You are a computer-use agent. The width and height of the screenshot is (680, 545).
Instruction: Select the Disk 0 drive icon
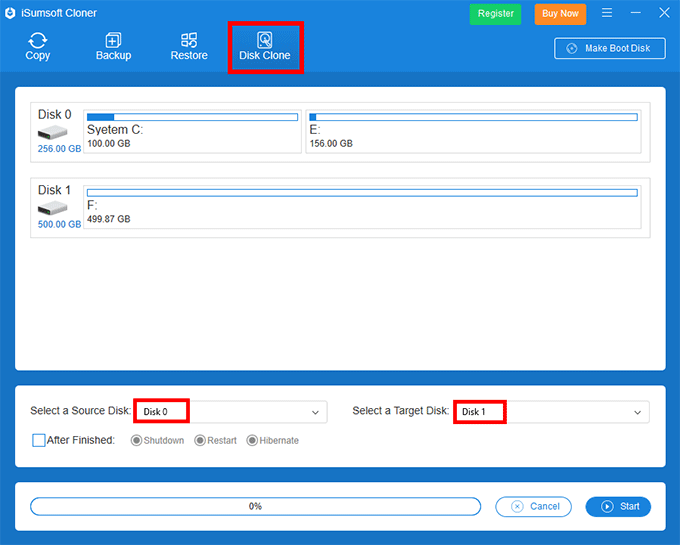tap(52, 132)
